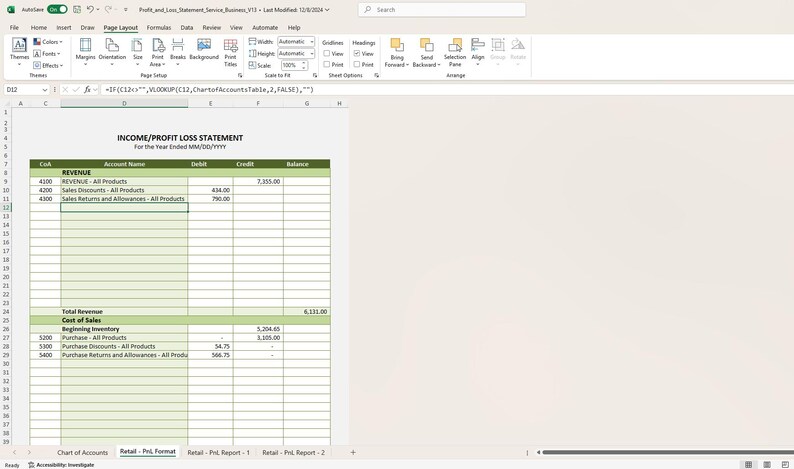Toggle Headings Print checkbox
The width and height of the screenshot is (794, 469).
coord(356,64)
